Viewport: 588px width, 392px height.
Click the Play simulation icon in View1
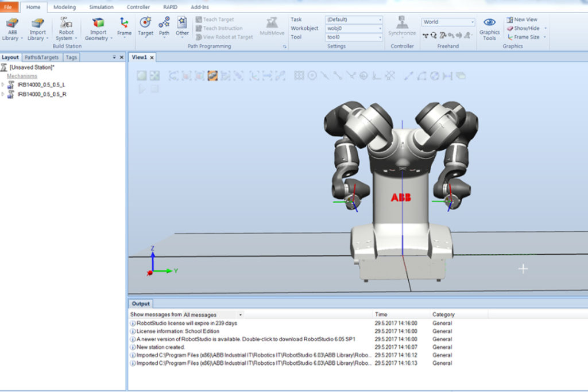142,89
